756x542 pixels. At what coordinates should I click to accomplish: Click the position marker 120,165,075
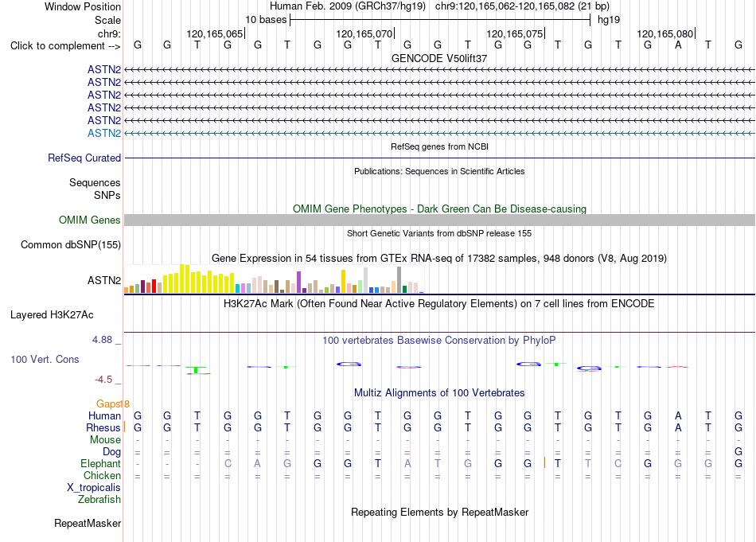[514, 33]
